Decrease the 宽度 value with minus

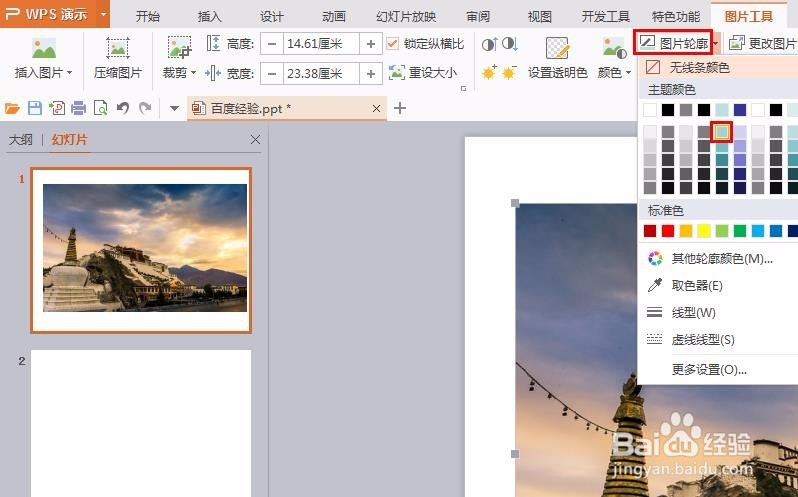tap(272, 74)
